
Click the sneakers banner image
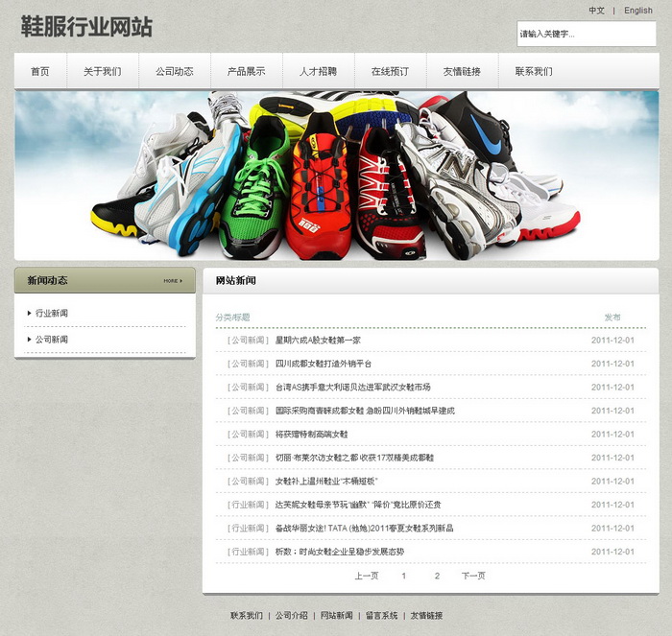[336, 176]
